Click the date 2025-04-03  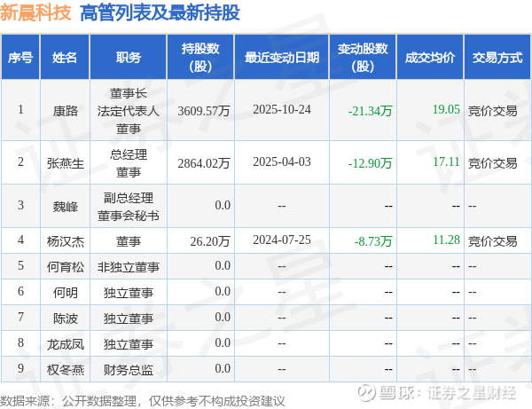tap(282, 161)
